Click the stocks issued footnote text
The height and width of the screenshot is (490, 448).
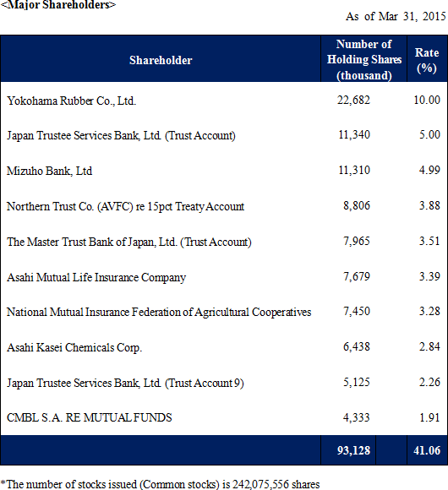[x=160, y=484]
